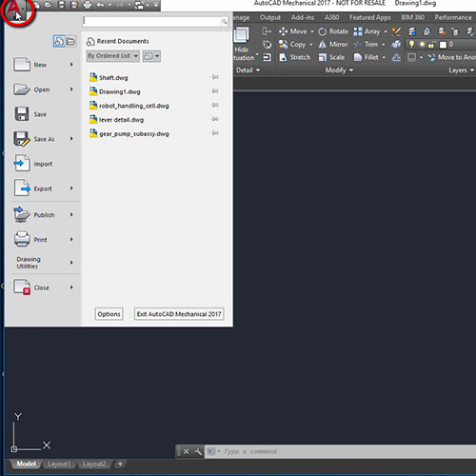476x476 pixels.
Task: Select the Array tool in Modify panel
Action: click(367, 31)
